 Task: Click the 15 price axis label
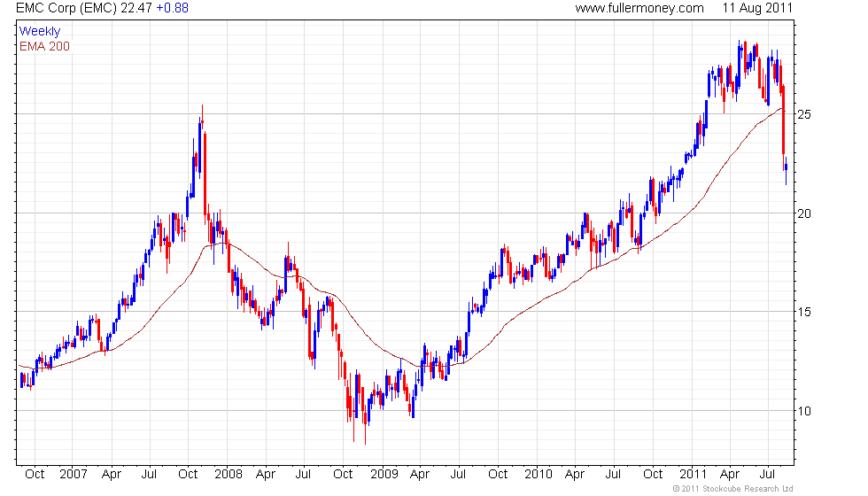tap(804, 312)
